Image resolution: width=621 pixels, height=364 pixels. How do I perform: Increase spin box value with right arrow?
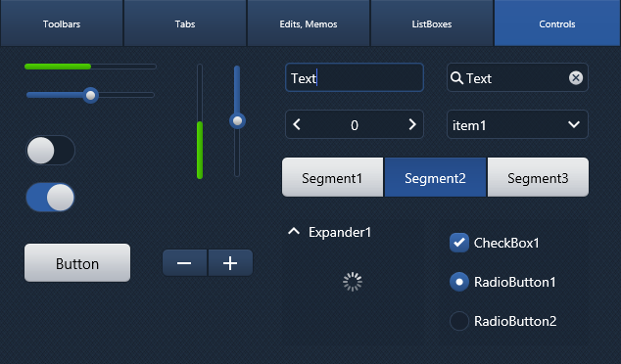pyautogui.click(x=412, y=124)
